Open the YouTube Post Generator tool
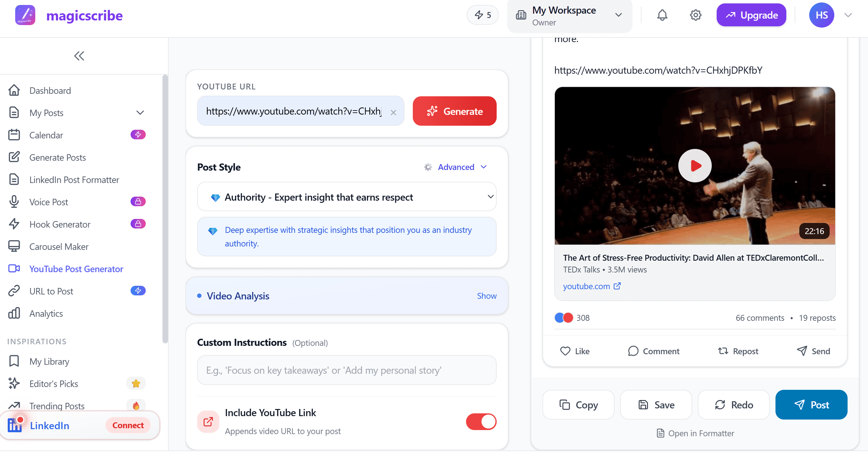The width and height of the screenshot is (868, 457). click(76, 269)
